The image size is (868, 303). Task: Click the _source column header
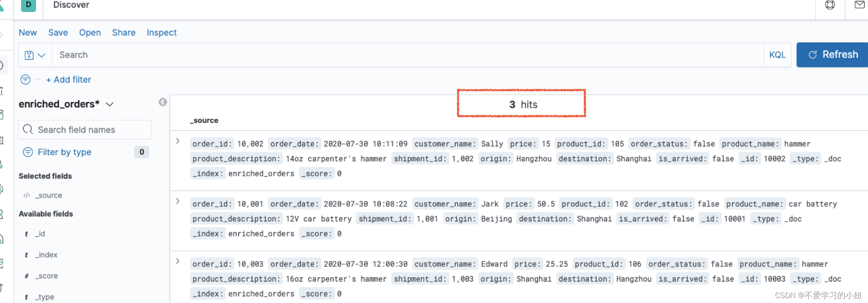point(204,120)
